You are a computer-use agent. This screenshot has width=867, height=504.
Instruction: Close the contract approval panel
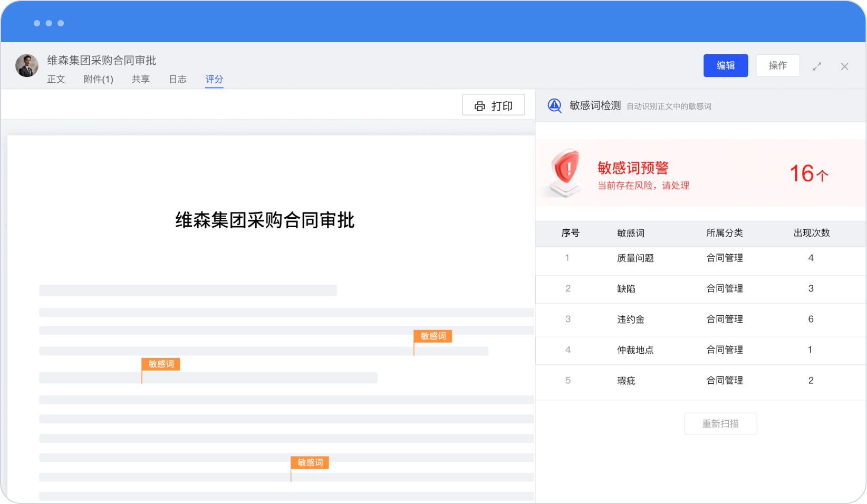pyautogui.click(x=844, y=66)
